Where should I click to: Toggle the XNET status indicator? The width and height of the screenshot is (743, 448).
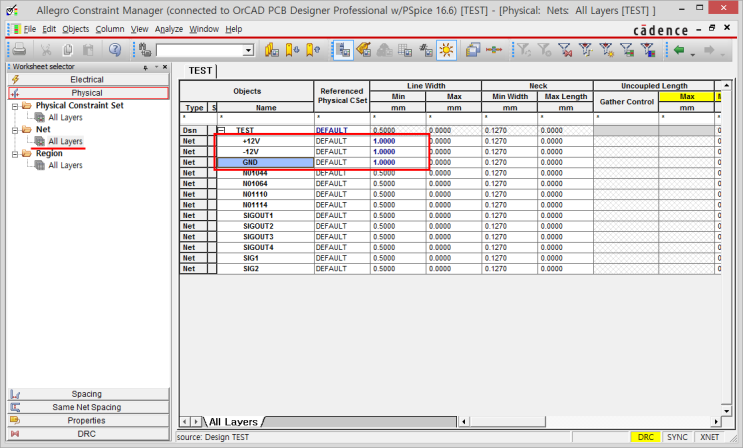coord(709,438)
